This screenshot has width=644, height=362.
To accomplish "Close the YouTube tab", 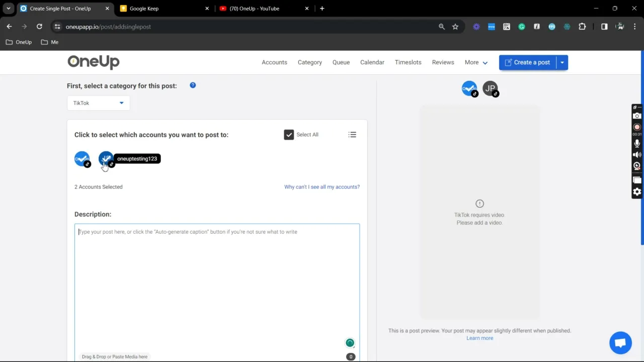I will (x=307, y=9).
